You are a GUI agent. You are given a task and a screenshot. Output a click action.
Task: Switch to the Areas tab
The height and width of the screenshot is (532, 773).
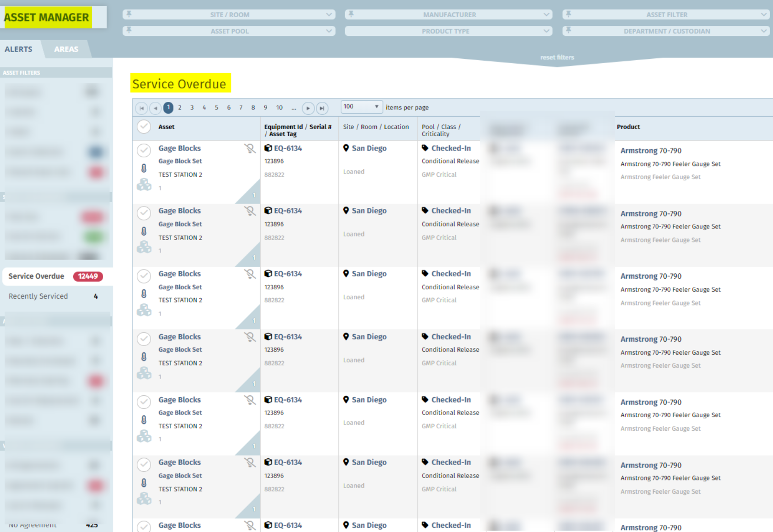[x=66, y=49]
